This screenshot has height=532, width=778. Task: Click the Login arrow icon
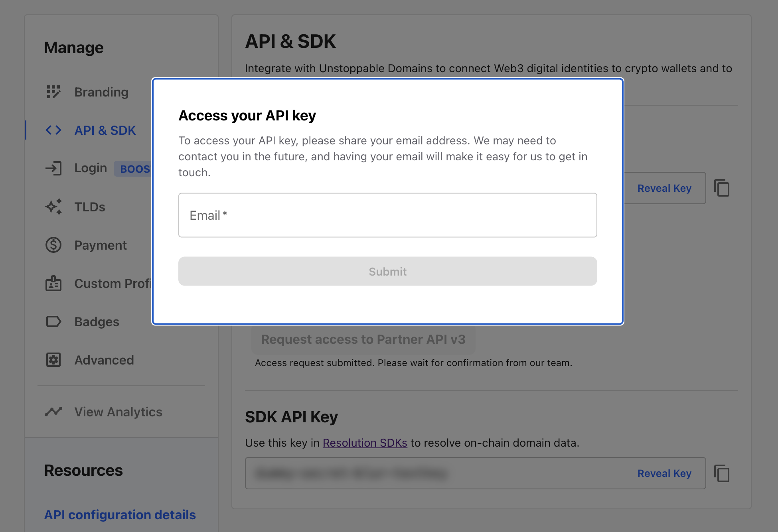(x=53, y=168)
